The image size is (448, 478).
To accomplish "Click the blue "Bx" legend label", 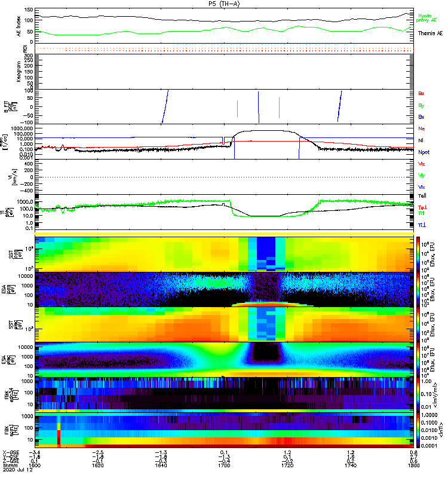I will [421, 117].
